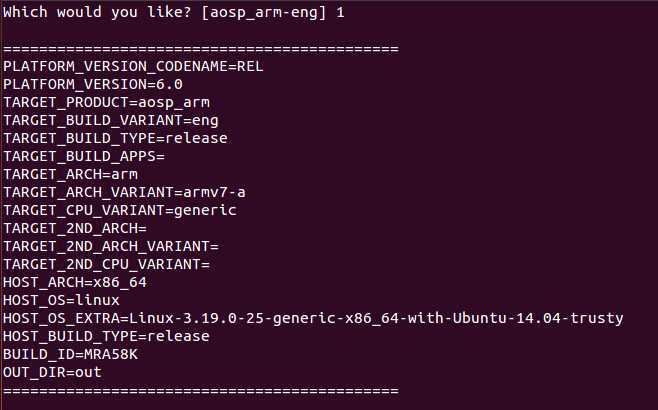Click the TARGET_BUILD_APPS= line

coord(84,156)
